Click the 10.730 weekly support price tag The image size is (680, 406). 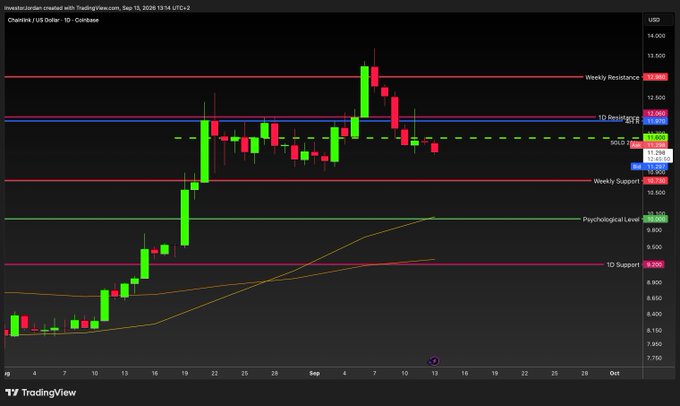[655, 181]
